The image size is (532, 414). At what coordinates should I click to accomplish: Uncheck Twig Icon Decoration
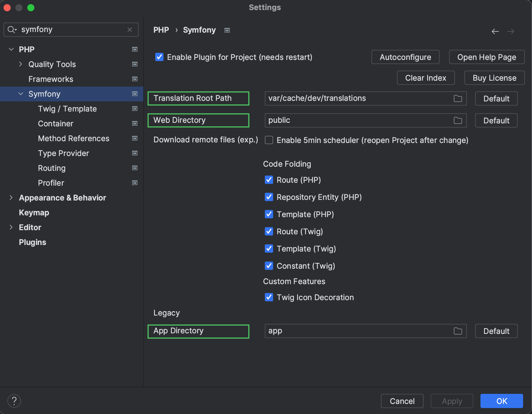[269, 297]
